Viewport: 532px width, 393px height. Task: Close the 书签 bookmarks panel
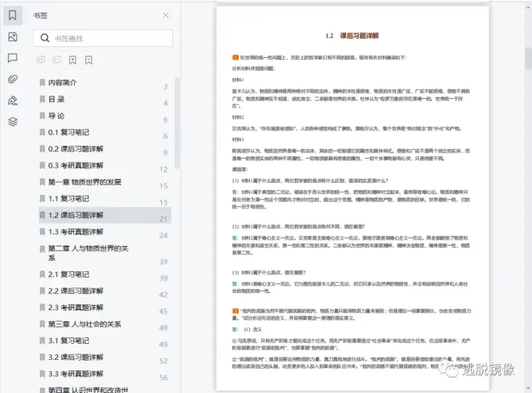(x=166, y=15)
